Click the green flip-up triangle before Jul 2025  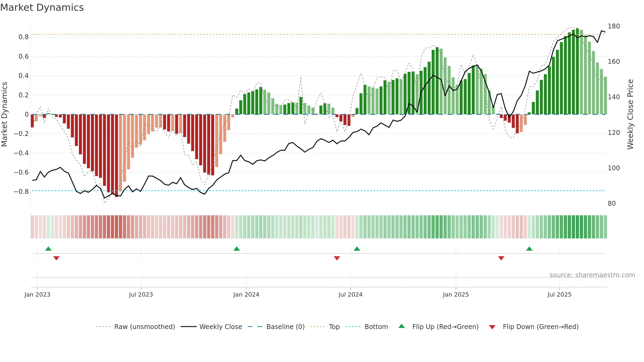(529, 249)
